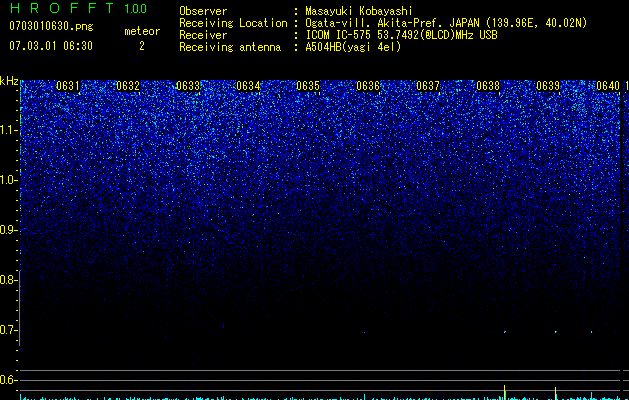This screenshot has width=629, height=400.
Task: Click the meteor count value 2
Action: (142, 46)
